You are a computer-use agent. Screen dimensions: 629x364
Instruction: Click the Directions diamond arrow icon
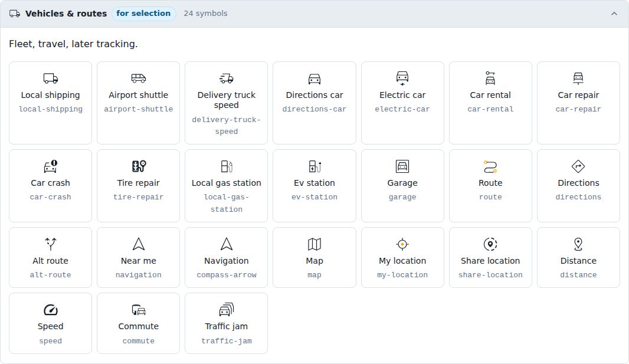coord(578,166)
